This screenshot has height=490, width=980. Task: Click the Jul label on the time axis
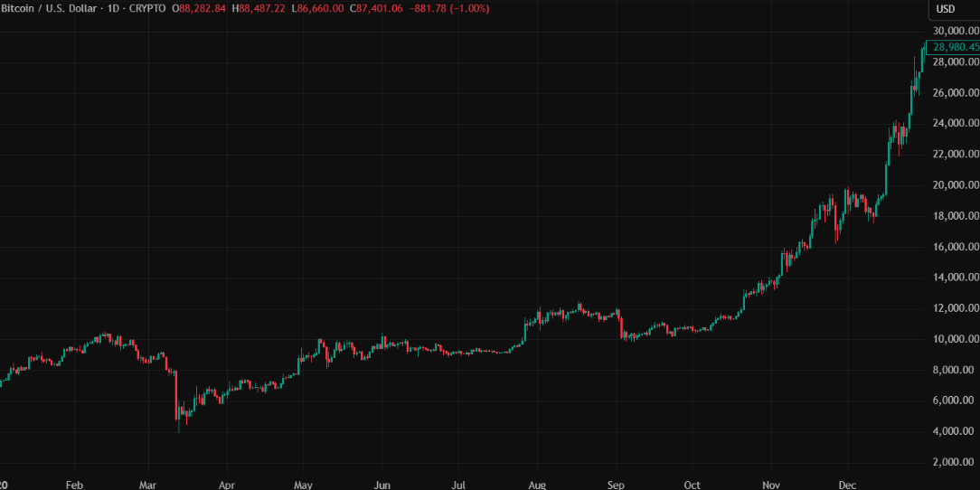[x=458, y=485]
